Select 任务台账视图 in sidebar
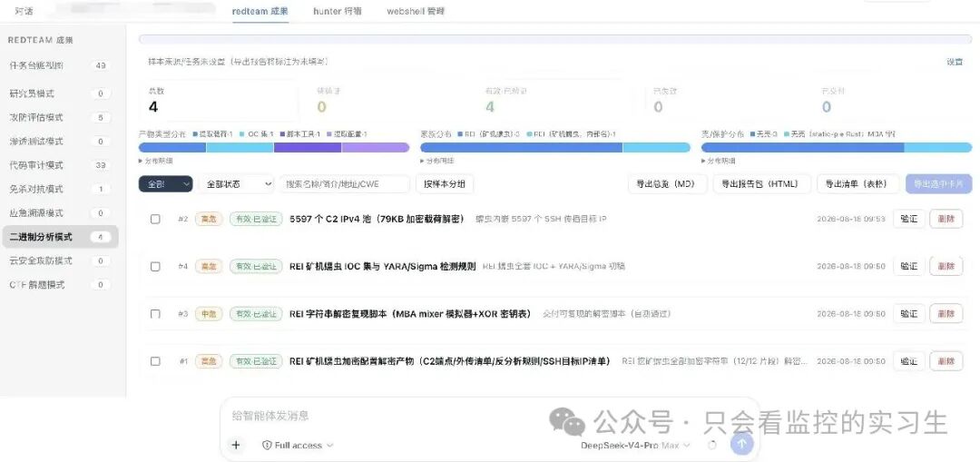 pos(60,65)
